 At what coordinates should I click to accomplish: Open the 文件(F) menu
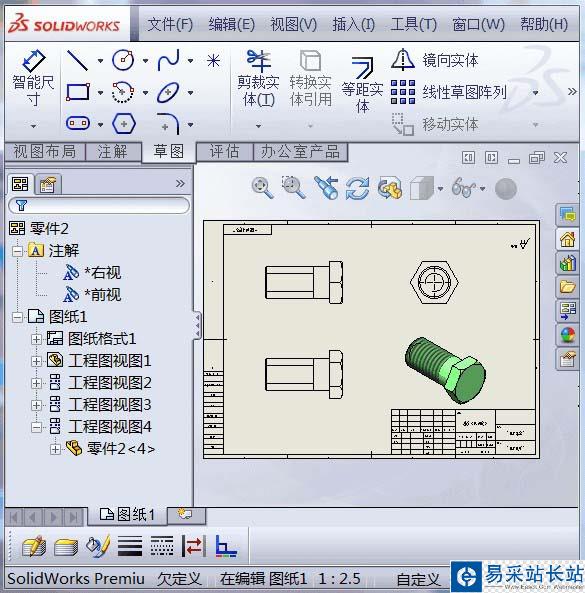coord(170,25)
